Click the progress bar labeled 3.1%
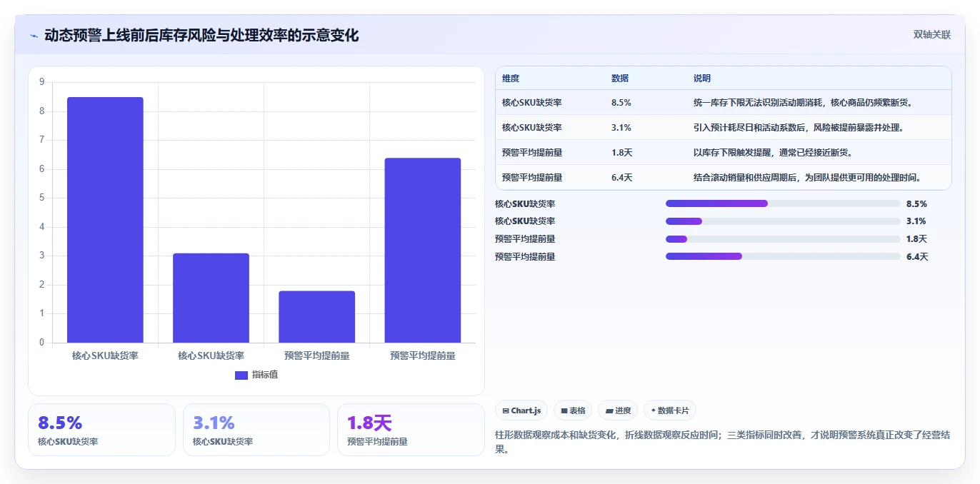Image resolution: width=980 pixels, height=484 pixels. coord(783,221)
